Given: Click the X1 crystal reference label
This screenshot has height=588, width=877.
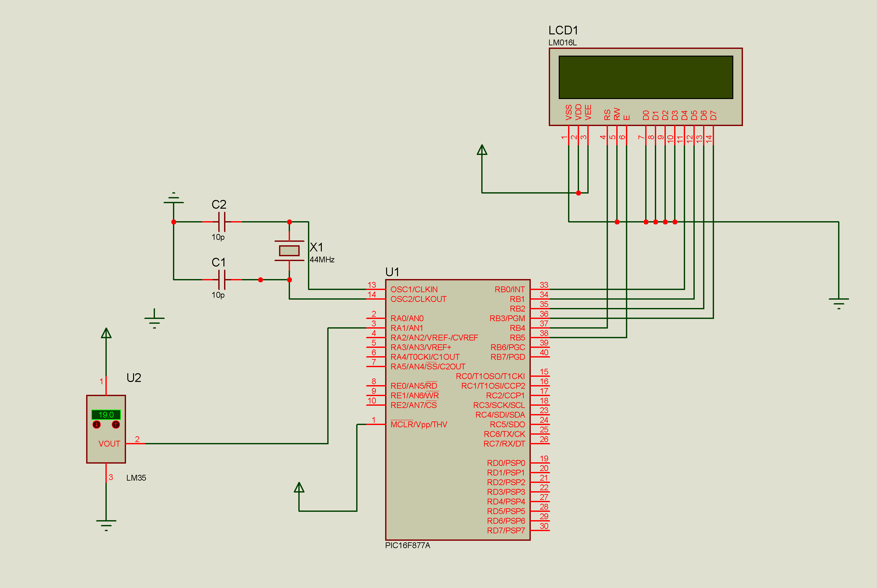Looking at the screenshot, I should 316,247.
